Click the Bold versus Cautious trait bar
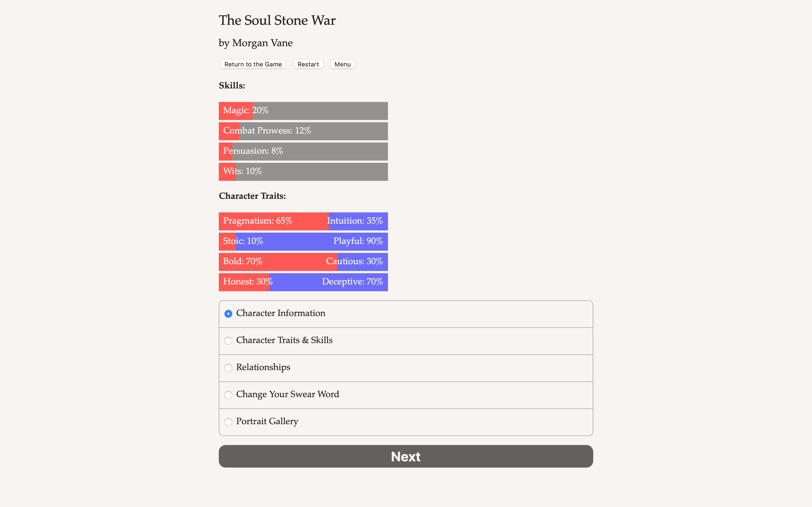The image size is (812, 507). [x=303, y=262]
